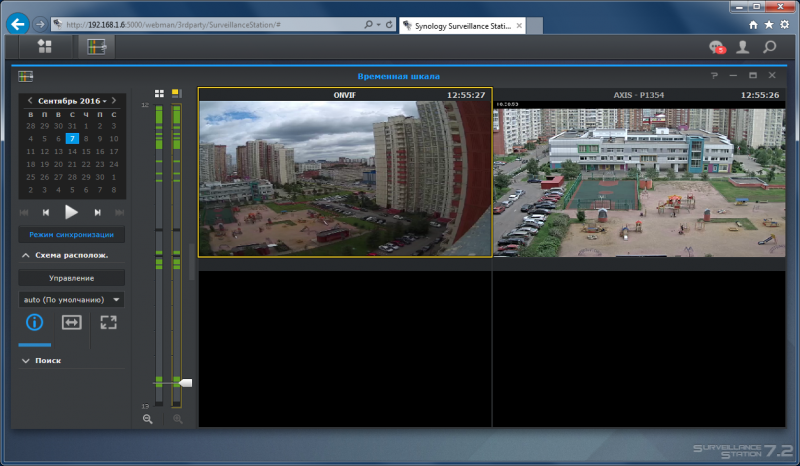This screenshot has height=466, width=800.
Task: Switch to the Synology Surveillance Station browser tab
Action: (462, 26)
